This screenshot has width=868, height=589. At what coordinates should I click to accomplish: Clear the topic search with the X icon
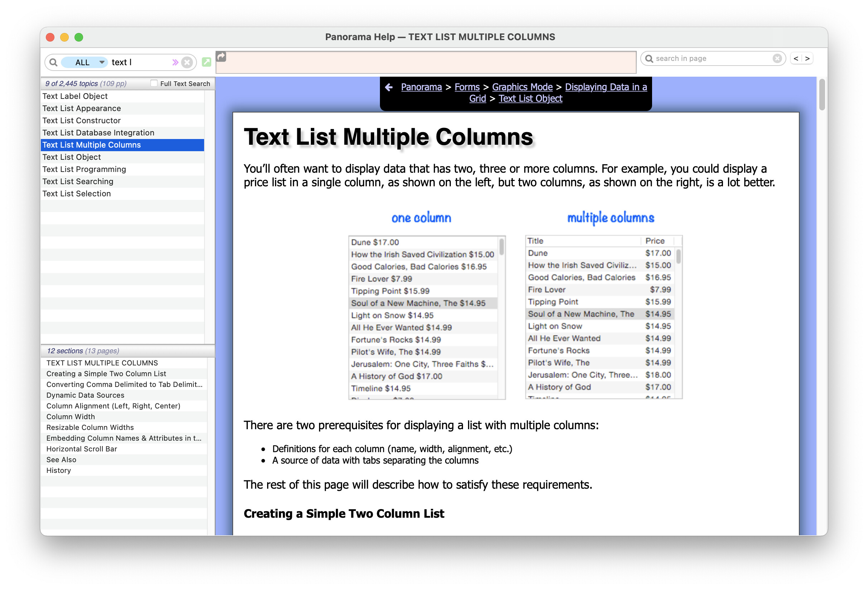coord(187,62)
